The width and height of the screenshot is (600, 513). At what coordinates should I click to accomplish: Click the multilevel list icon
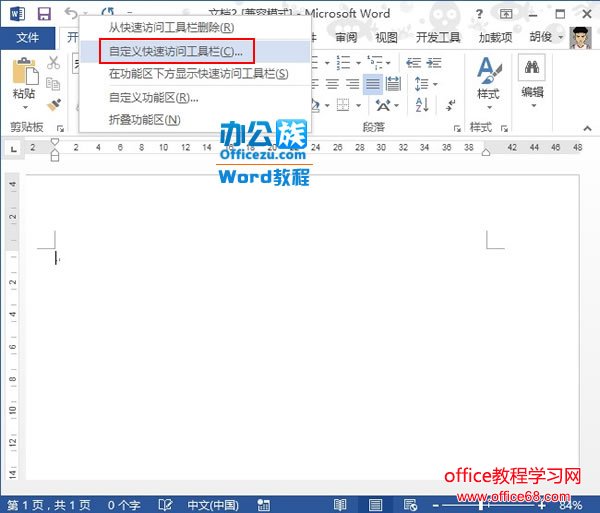click(375, 62)
